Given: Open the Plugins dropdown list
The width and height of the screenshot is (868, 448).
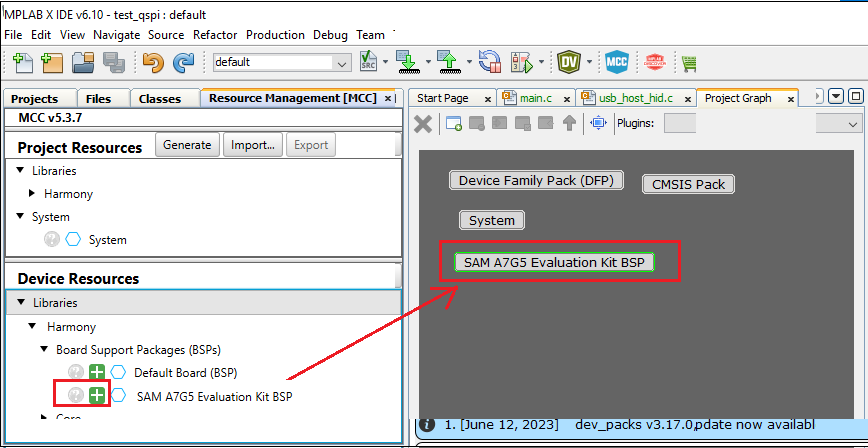Looking at the screenshot, I should point(852,125).
